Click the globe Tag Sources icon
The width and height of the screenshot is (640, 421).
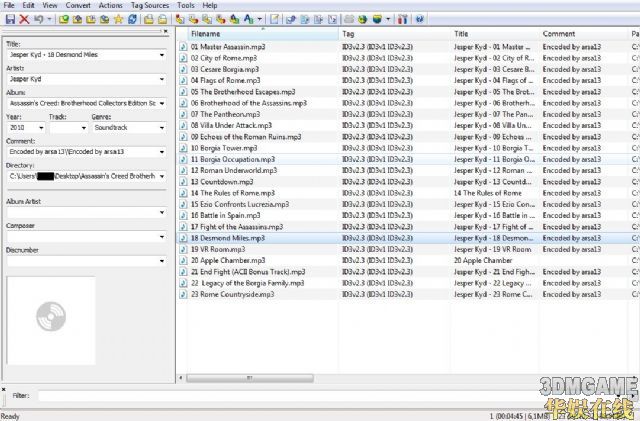click(362, 19)
